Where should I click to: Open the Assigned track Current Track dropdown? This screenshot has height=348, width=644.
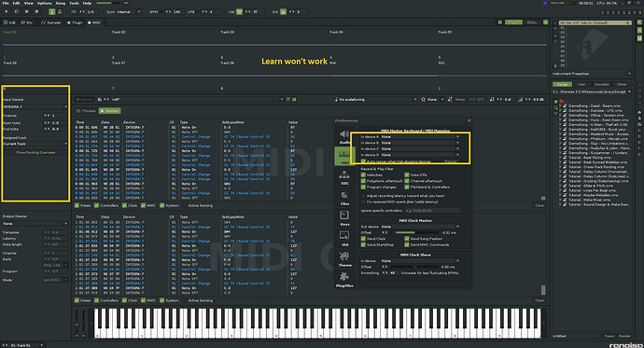[x=35, y=144]
